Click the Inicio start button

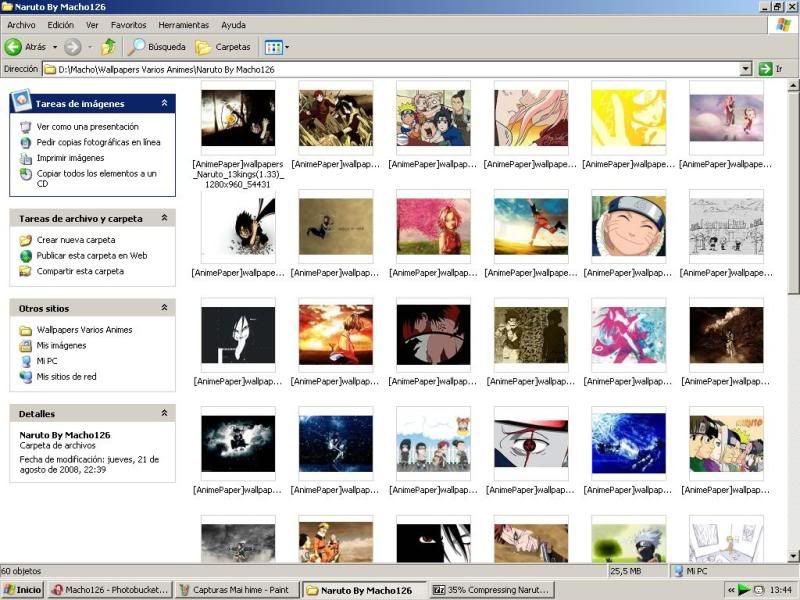click(x=22, y=590)
